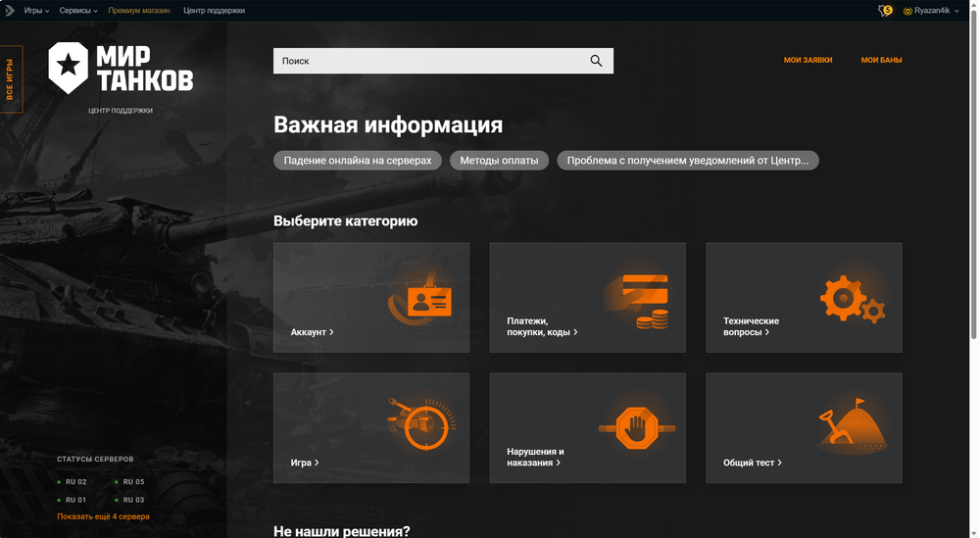Image resolution: width=980 pixels, height=538 pixels.
Task: Open the Методы оплаты notice
Action: [x=499, y=161]
